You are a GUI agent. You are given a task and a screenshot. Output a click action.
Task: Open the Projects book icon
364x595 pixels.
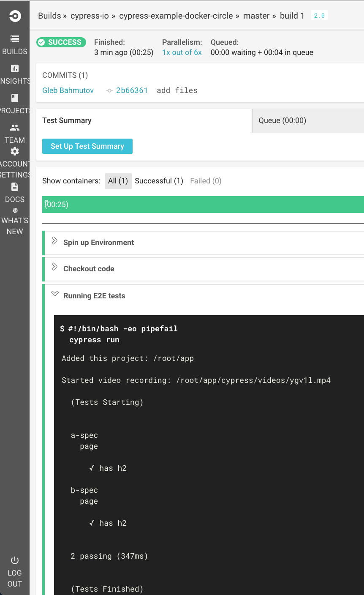tap(15, 98)
